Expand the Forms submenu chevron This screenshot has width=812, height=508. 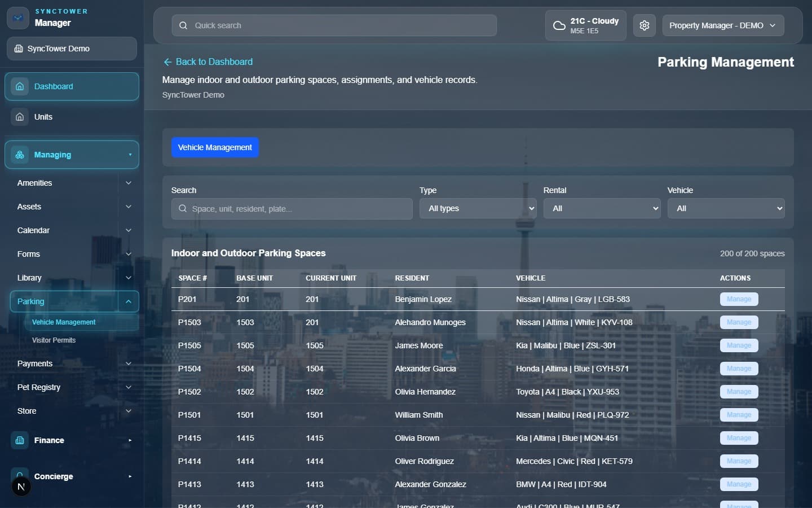129,254
